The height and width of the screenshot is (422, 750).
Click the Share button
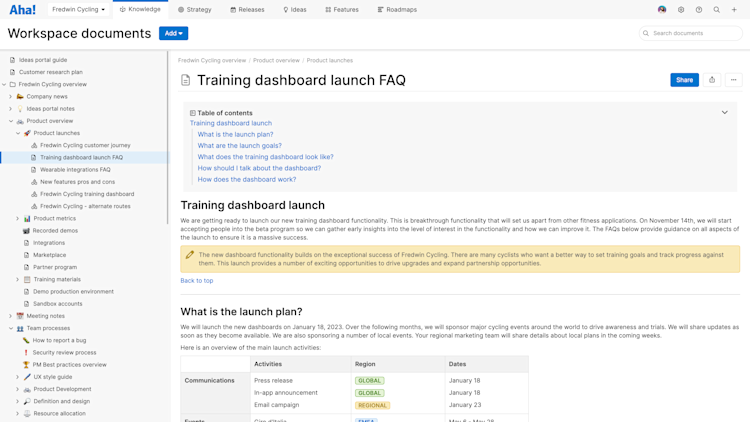684,80
